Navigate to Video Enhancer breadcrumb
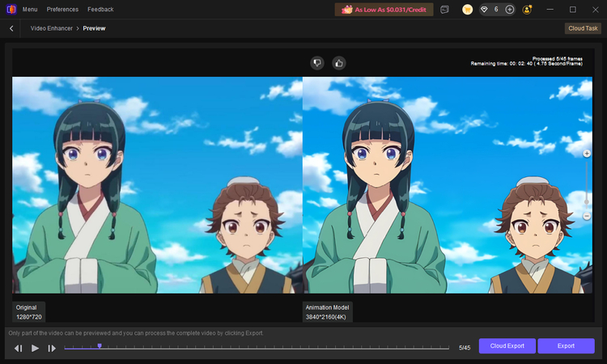Viewport: 607px width, 364px height. 52,28
